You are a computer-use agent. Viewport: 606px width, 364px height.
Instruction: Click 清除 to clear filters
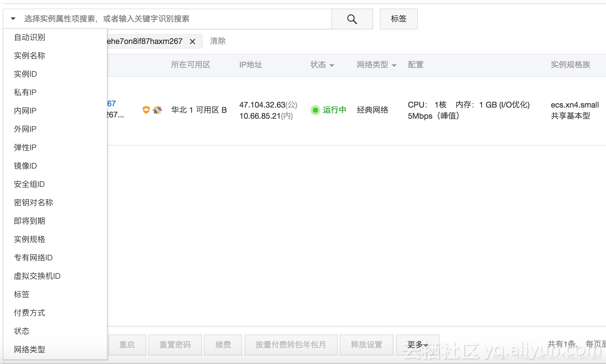click(218, 41)
